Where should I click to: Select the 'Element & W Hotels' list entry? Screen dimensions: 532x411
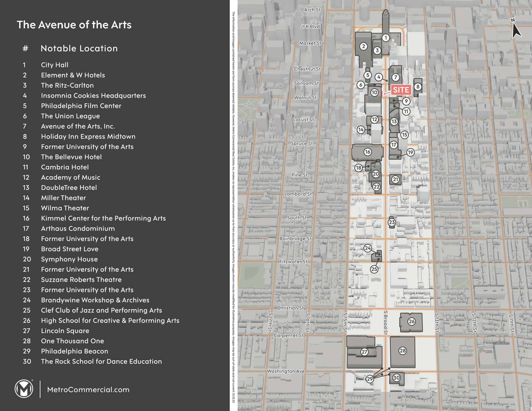[73, 75]
